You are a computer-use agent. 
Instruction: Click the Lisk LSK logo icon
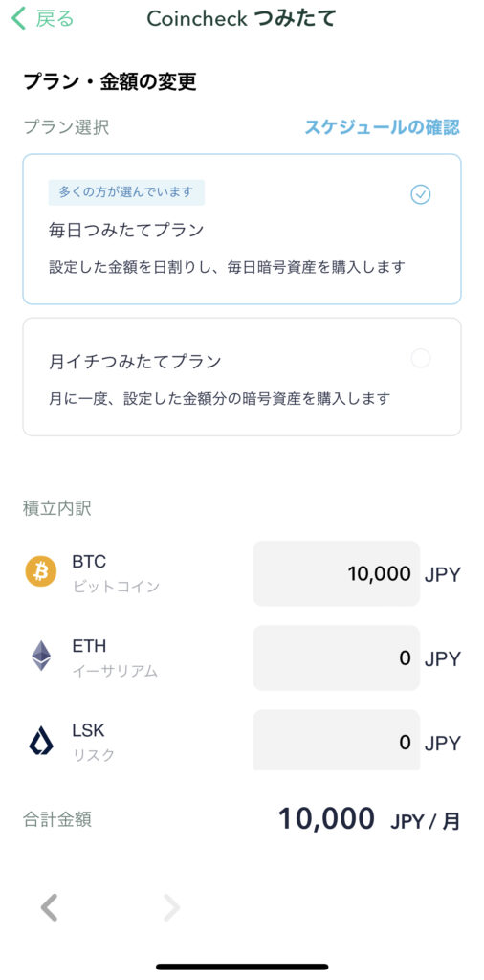[x=41, y=741]
